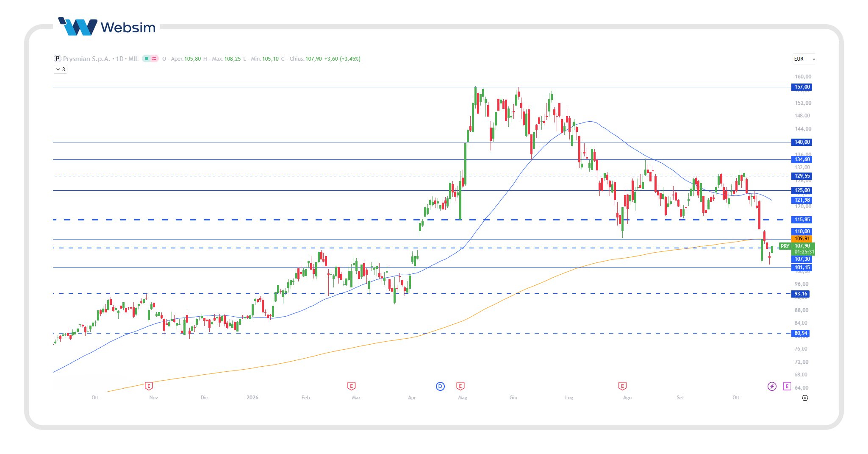Select the 140,00 price level label
Screen dimensions: 868x454
(802, 142)
